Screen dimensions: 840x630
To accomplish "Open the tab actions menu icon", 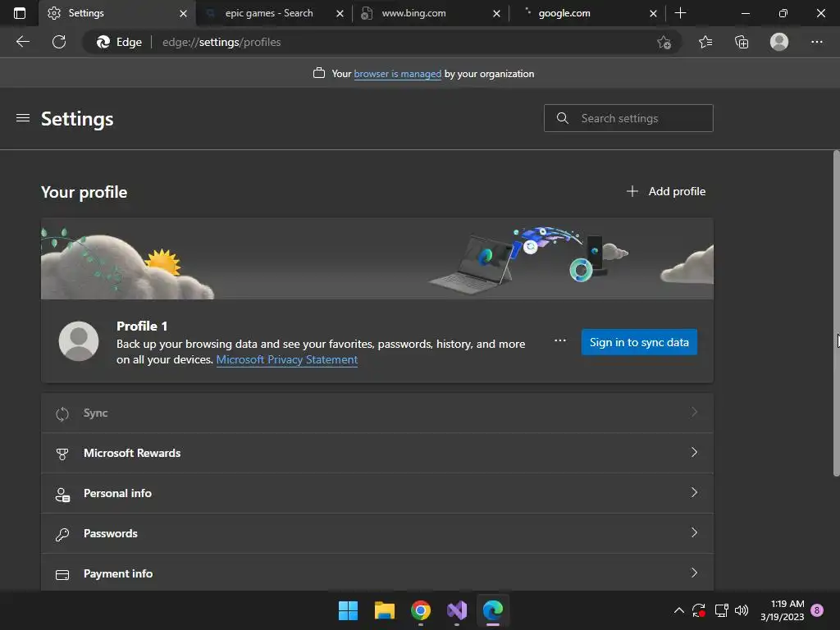I will tap(20, 13).
